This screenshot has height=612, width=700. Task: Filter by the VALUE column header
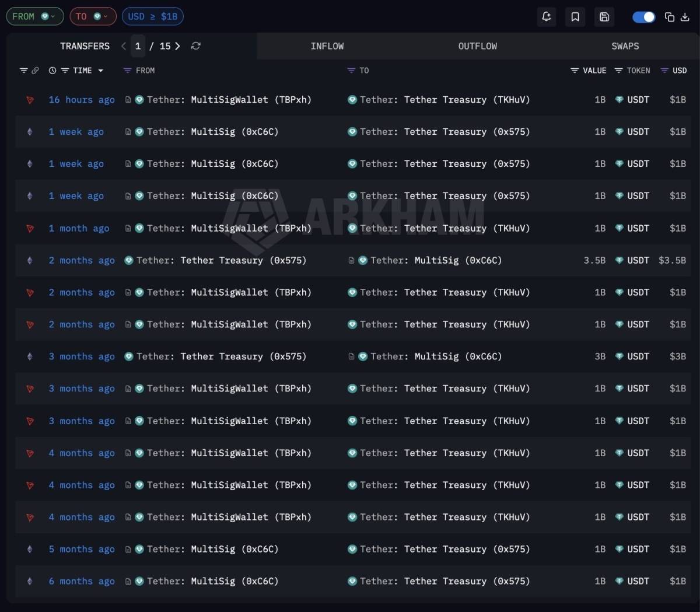pos(589,71)
